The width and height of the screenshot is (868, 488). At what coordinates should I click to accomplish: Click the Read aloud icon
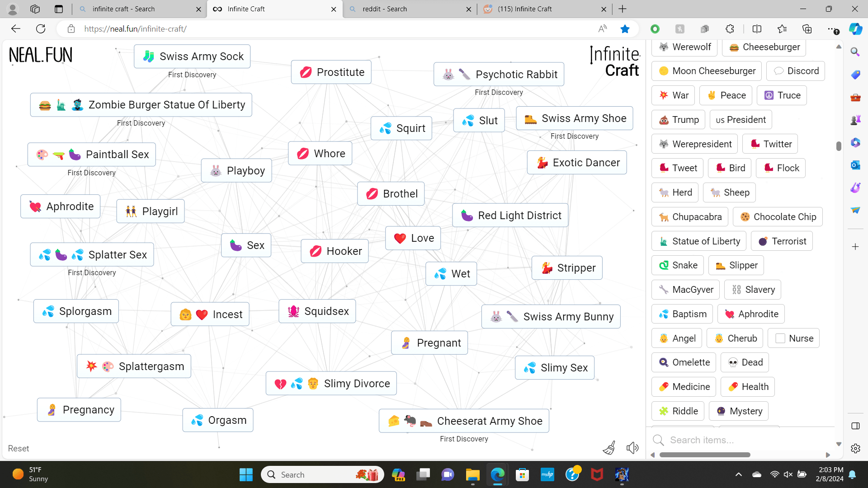tap(603, 29)
